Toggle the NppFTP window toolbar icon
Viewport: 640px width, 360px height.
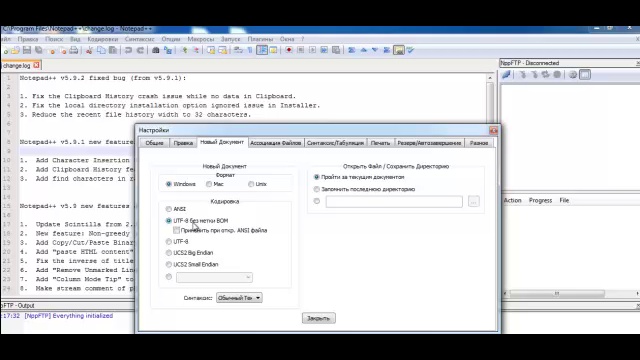point(399,50)
